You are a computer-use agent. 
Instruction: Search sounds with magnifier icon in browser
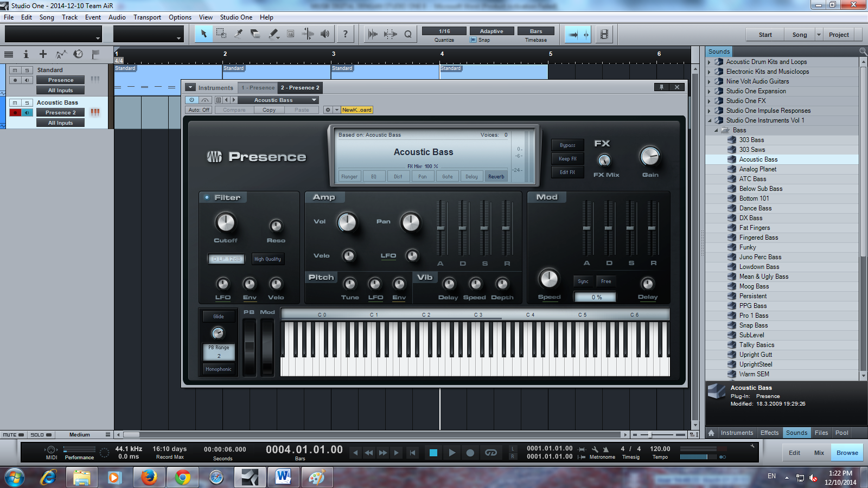(x=863, y=52)
